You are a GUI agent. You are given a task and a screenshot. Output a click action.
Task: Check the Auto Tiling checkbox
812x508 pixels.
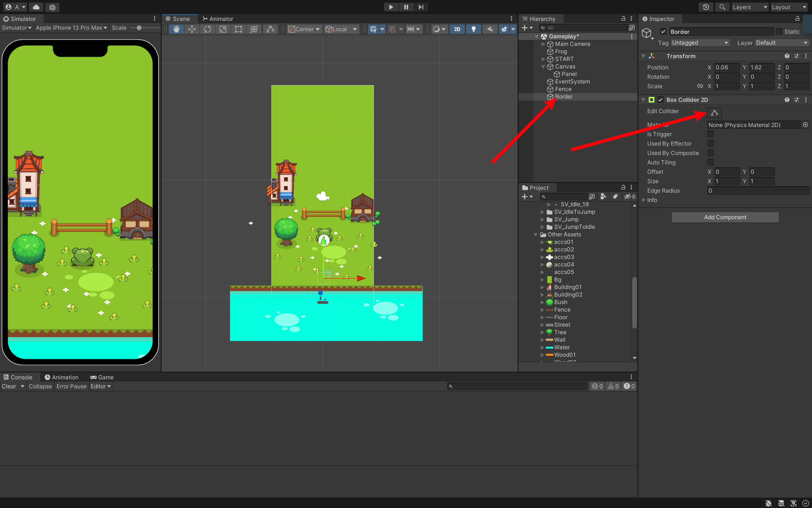point(710,162)
